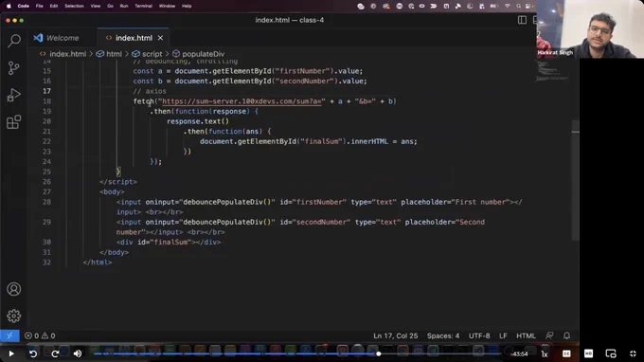
Task: Open the Edit menu
Action: (54, 7)
